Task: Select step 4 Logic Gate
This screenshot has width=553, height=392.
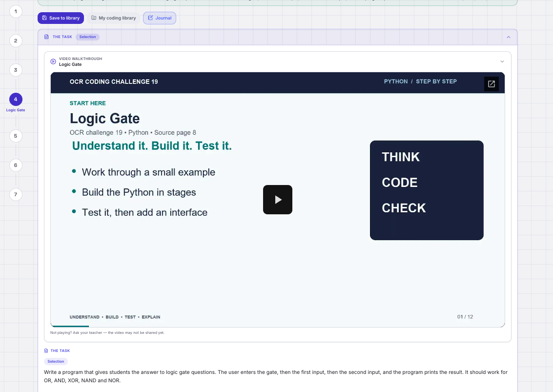Action: tap(16, 100)
